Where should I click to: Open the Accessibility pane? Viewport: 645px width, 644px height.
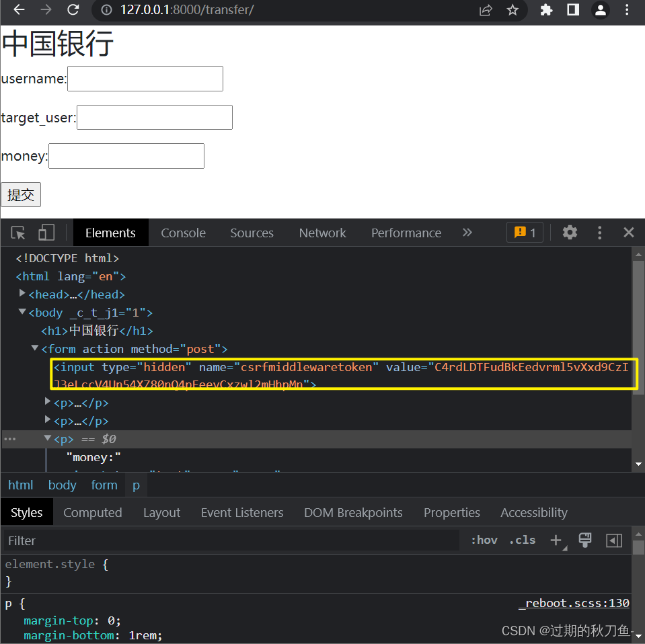(534, 512)
